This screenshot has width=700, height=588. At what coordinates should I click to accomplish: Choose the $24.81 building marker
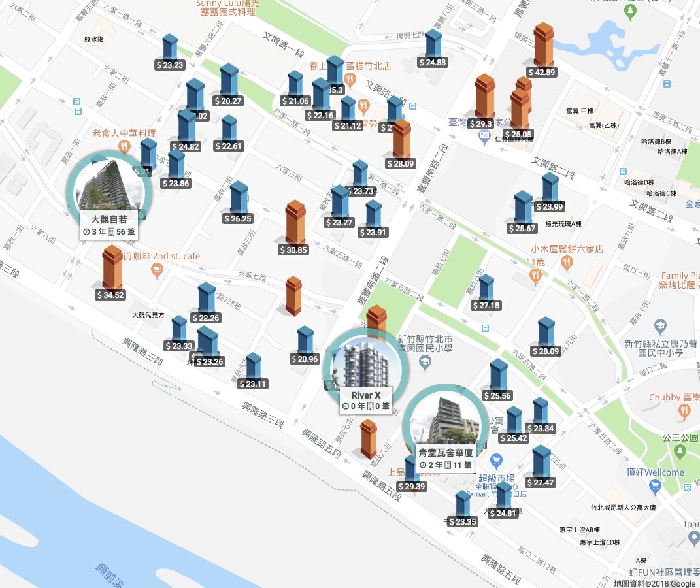(503, 500)
